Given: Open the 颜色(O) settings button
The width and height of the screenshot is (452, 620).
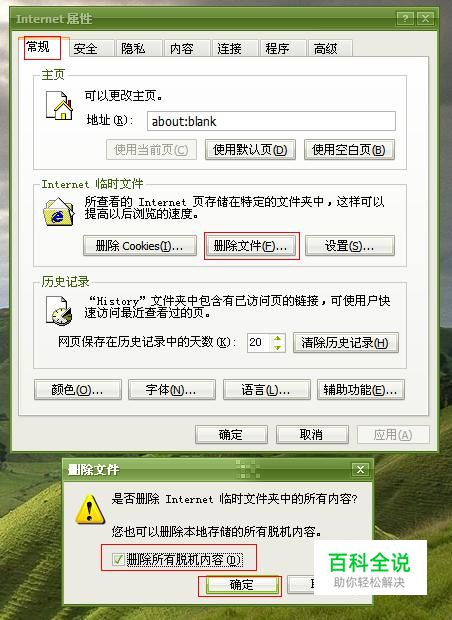Looking at the screenshot, I should pyautogui.click(x=78, y=390).
